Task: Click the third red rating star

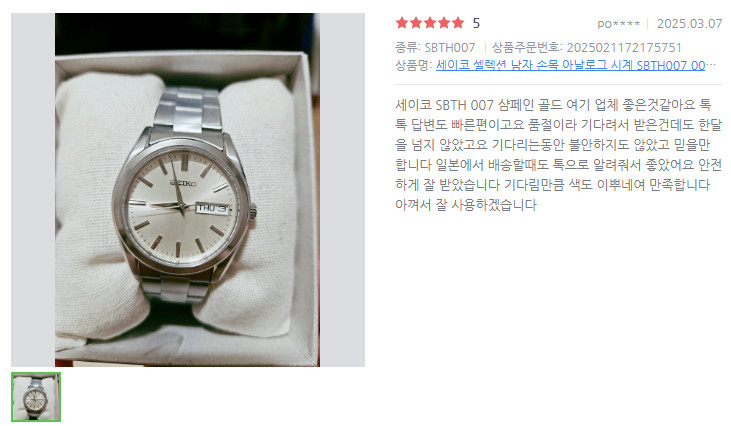Action: 430,22
